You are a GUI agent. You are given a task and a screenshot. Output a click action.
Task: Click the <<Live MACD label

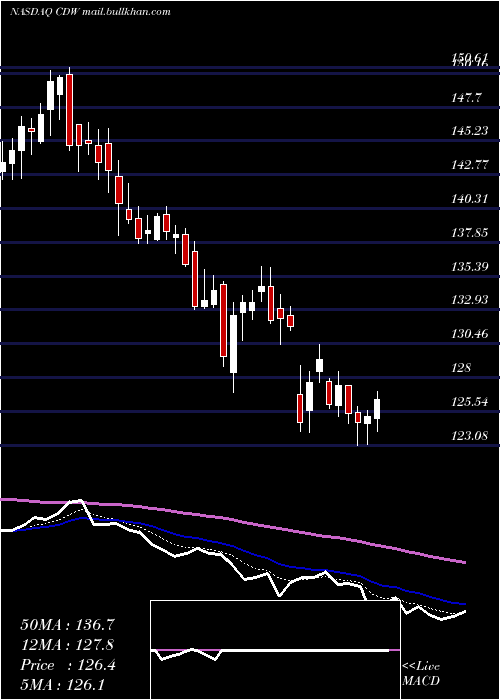(x=421, y=674)
